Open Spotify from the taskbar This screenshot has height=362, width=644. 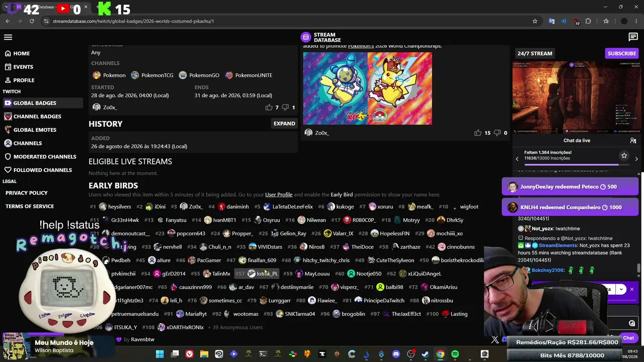click(x=455, y=354)
